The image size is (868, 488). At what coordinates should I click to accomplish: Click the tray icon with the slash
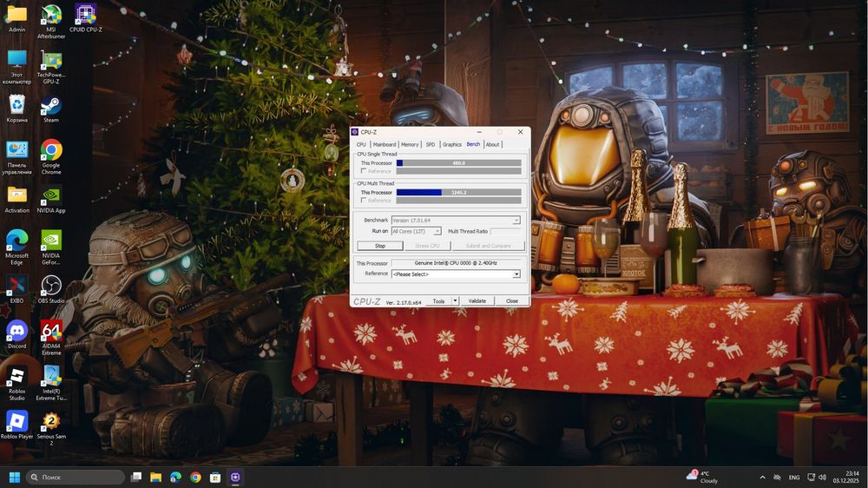777,477
